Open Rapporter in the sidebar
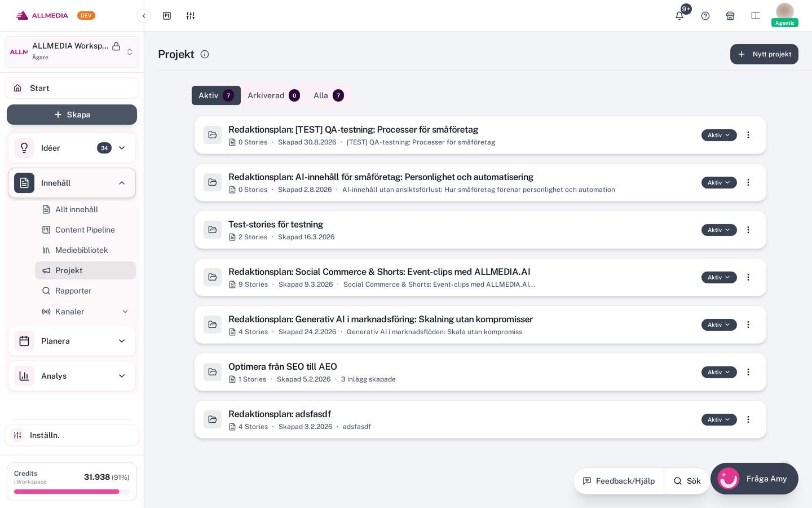The width and height of the screenshot is (812, 508). click(x=85, y=291)
